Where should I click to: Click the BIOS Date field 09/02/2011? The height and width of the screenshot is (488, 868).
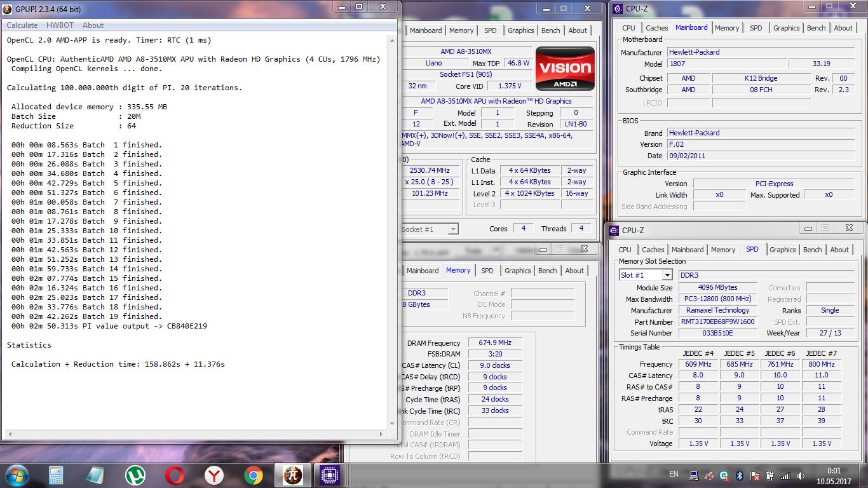point(761,156)
